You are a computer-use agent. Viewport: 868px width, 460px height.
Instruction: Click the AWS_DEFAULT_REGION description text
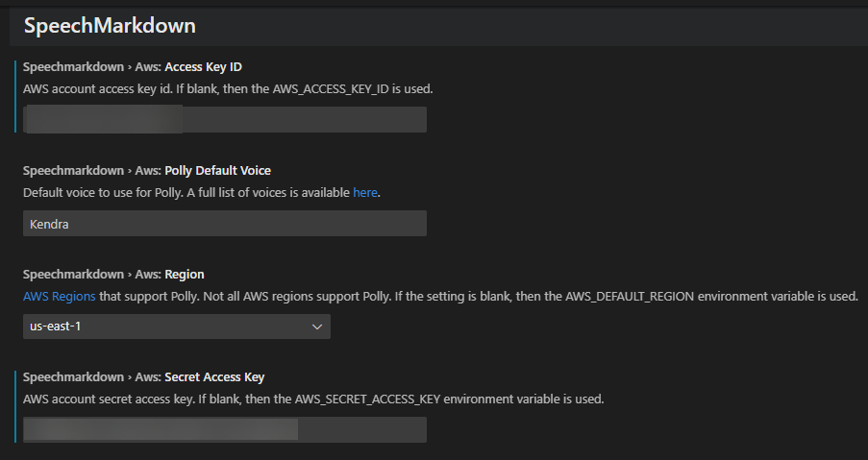440,297
